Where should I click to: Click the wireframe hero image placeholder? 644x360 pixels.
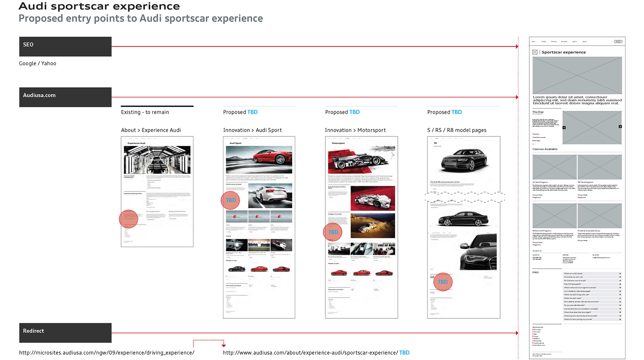[x=577, y=75]
